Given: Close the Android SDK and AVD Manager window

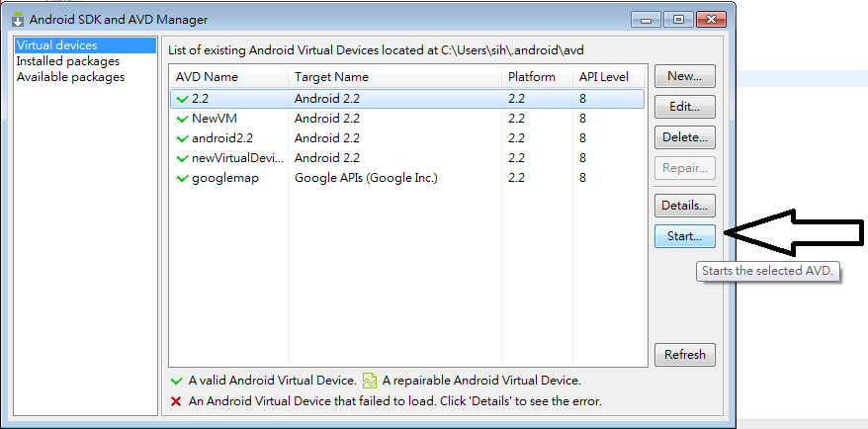Looking at the screenshot, I should tap(712, 20).
